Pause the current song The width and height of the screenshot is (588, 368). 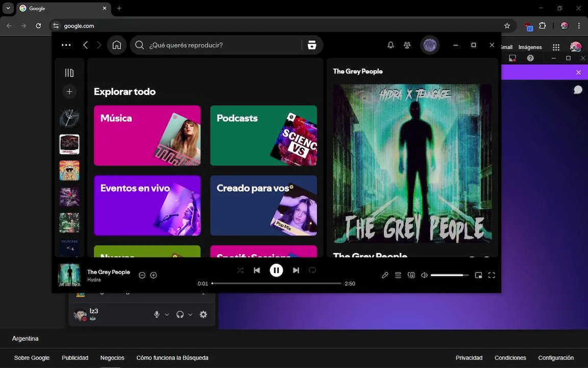click(x=276, y=270)
